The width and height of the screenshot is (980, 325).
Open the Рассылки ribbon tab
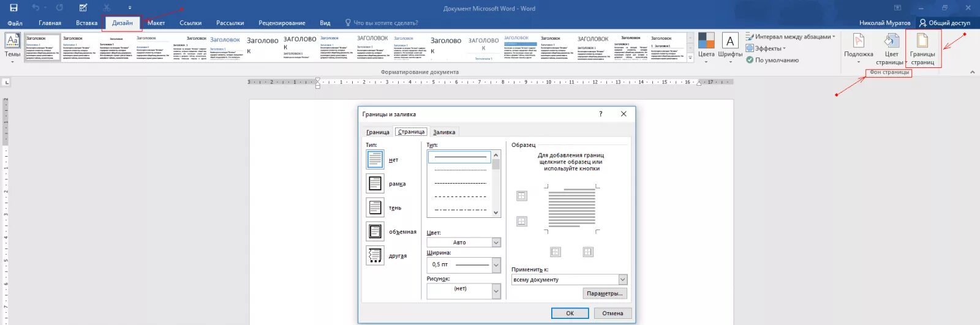[230, 23]
